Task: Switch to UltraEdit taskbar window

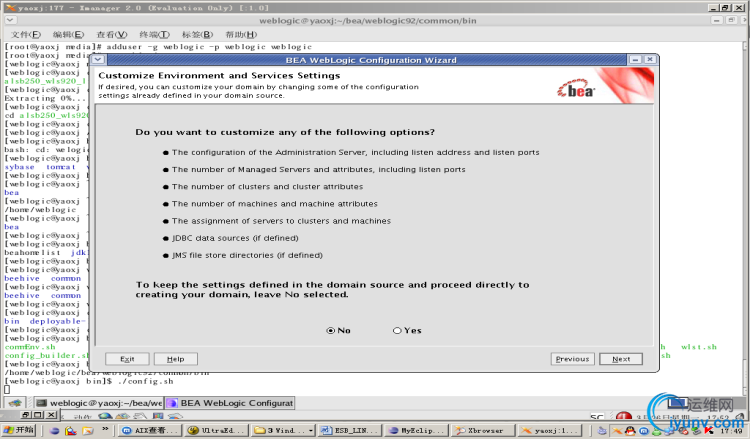Action: 216,430
